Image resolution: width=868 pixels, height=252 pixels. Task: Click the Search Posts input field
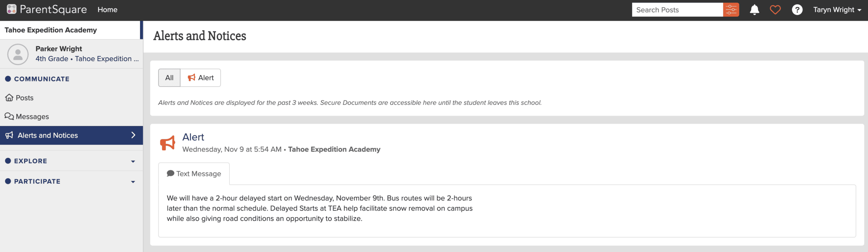(x=677, y=10)
